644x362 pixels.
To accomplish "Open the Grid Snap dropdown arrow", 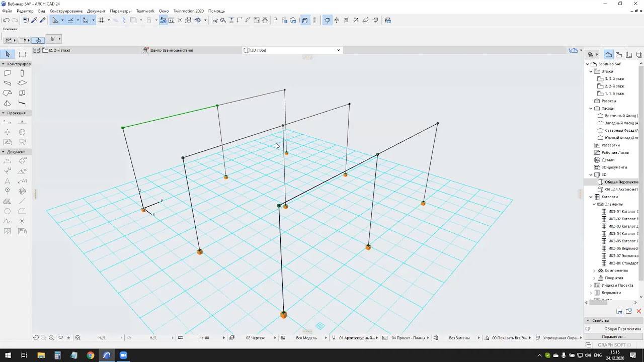I will (x=108, y=20).
